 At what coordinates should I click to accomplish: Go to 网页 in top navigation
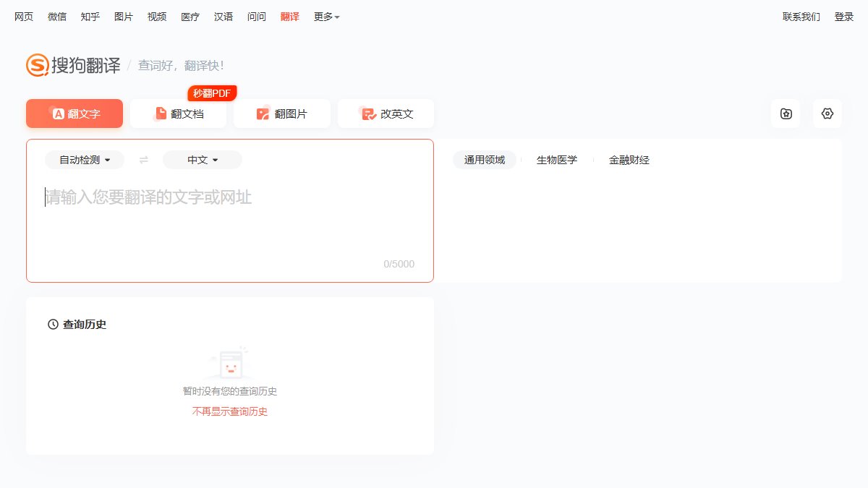[24, 17]
